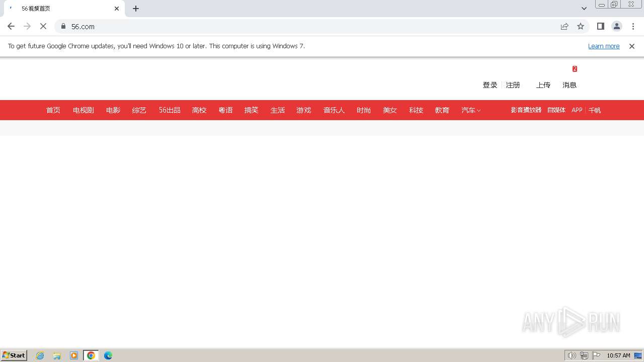Viewport: 644px width, 362px height.
Task: Dismiss the Chrome update notification bar
Action: (x=632, y=46)
